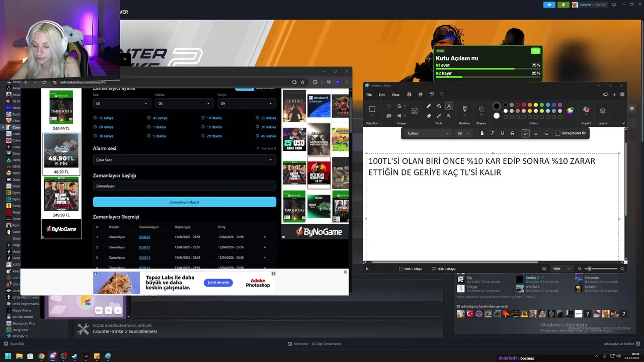Open the Dakika minutes dropdown
Viewport: 644px width, 362px height.
(184, 104)
